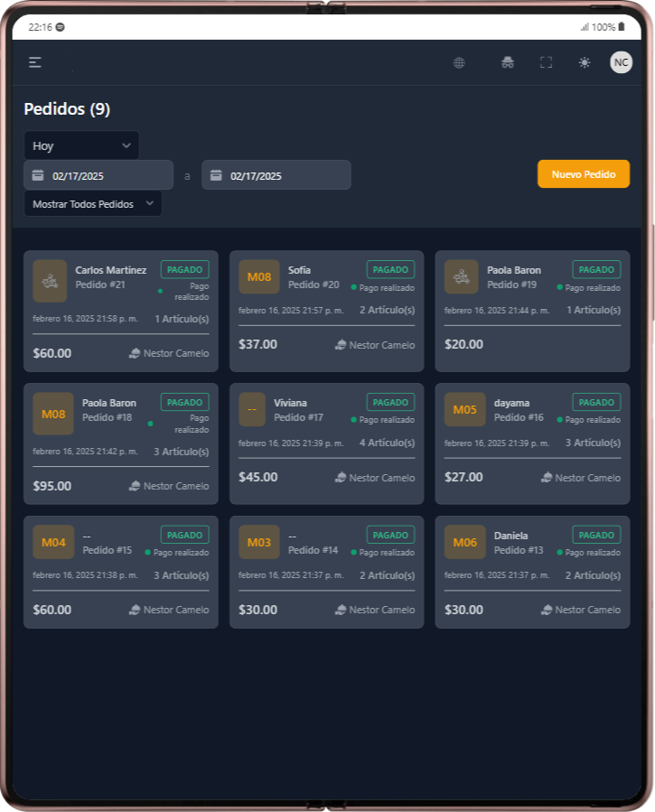Click timestamp 'febrero 16, 2025 21:58 p. m.'

click(x=86, y=319)
